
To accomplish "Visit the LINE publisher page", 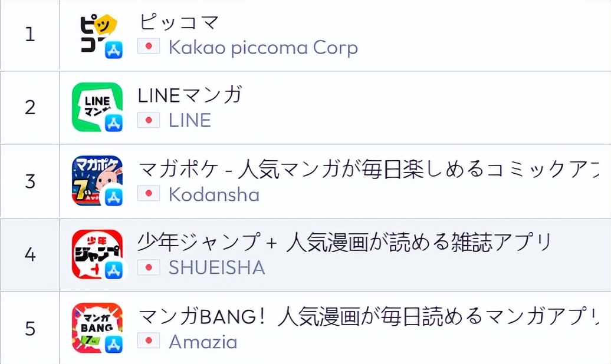I will click(x=189, y=120).
